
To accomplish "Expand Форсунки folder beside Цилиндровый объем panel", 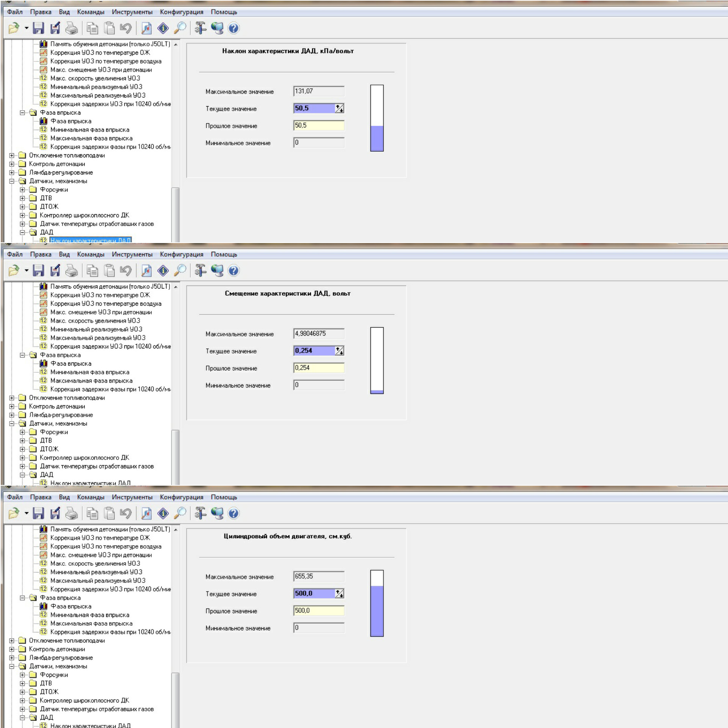I will tap(22, 675).
